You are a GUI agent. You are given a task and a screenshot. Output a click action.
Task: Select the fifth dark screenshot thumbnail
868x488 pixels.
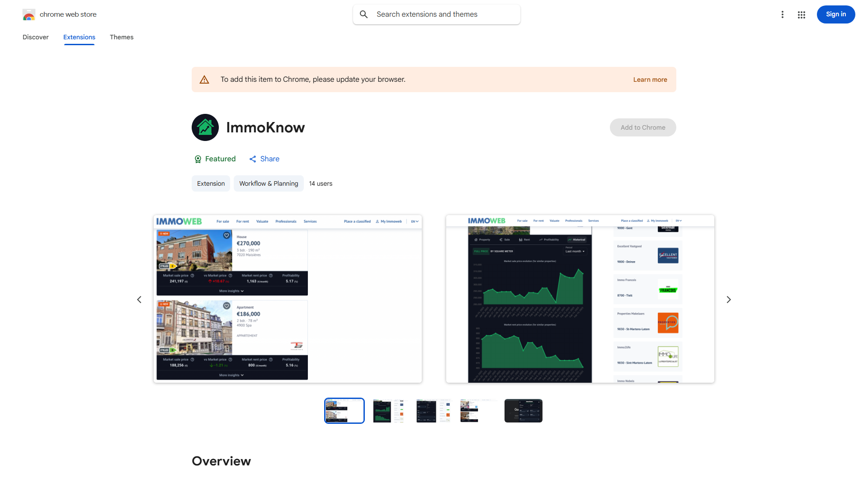[523, 411]
